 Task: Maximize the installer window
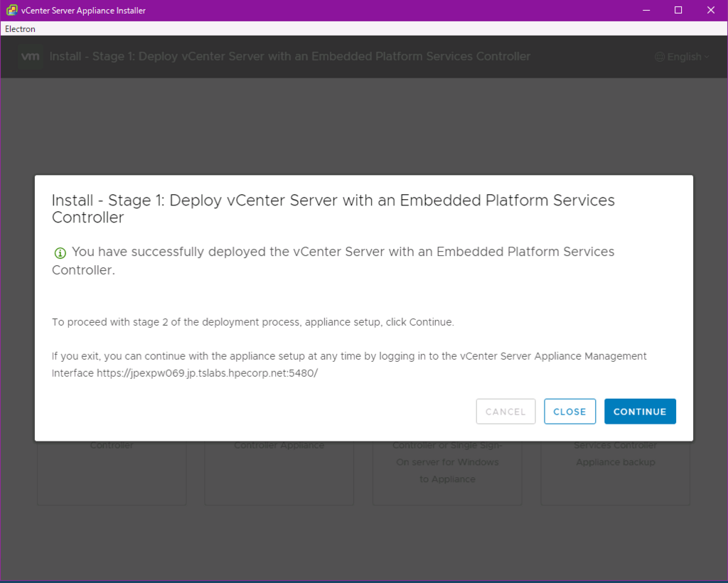point(678,10)
